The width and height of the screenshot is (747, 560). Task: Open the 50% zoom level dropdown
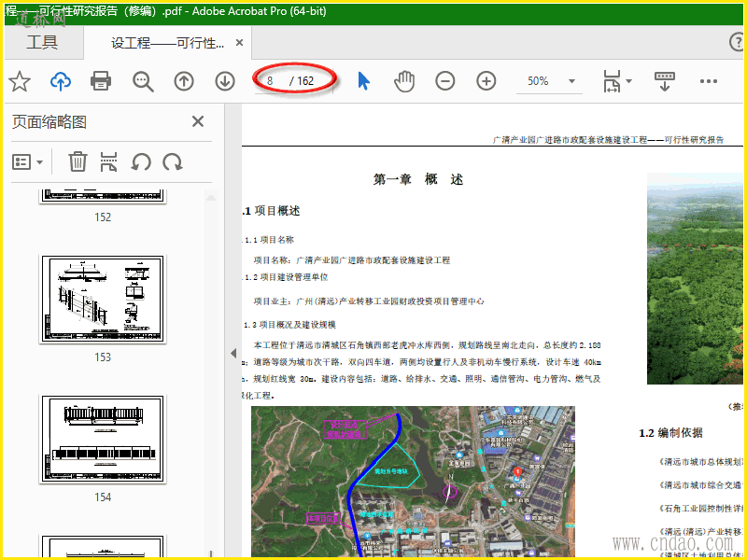[x=571, y=81]
